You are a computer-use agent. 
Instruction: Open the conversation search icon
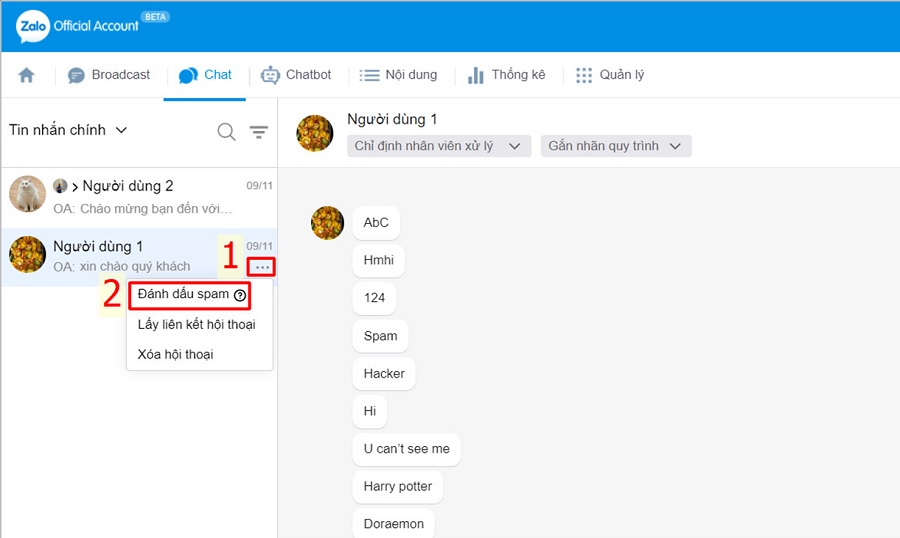coord(226,132)
